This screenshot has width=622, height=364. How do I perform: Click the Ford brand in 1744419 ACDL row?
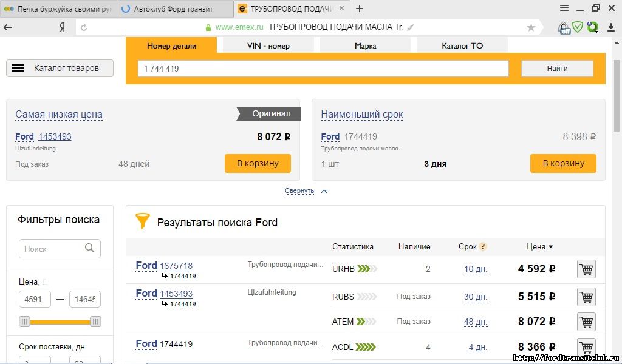click(x=146, y=343)
